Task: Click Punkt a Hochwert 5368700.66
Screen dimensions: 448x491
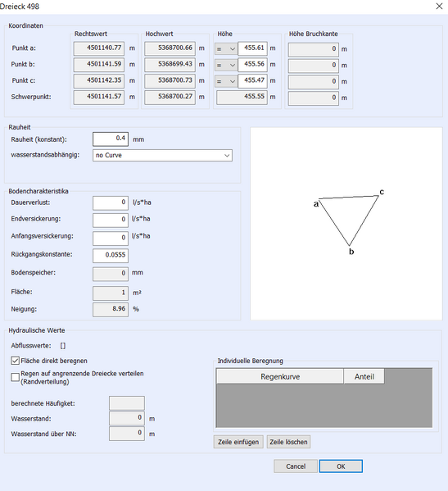Action: point(170,48)
